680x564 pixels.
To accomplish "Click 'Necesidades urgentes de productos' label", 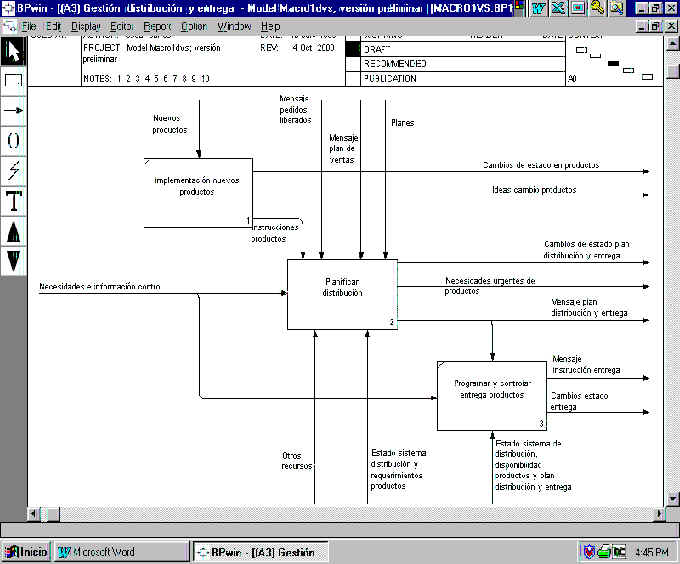I will click(490, 286).
